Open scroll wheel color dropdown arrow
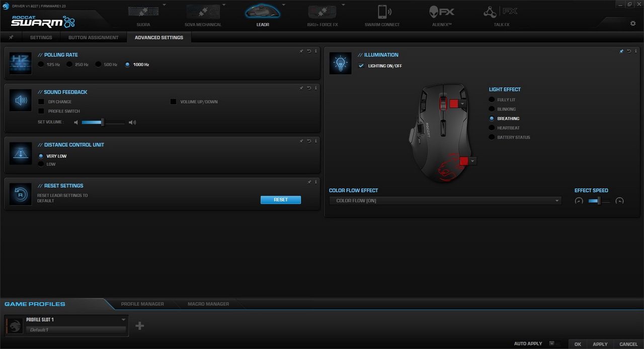The image size is (644, 349). tap(463, 103)
